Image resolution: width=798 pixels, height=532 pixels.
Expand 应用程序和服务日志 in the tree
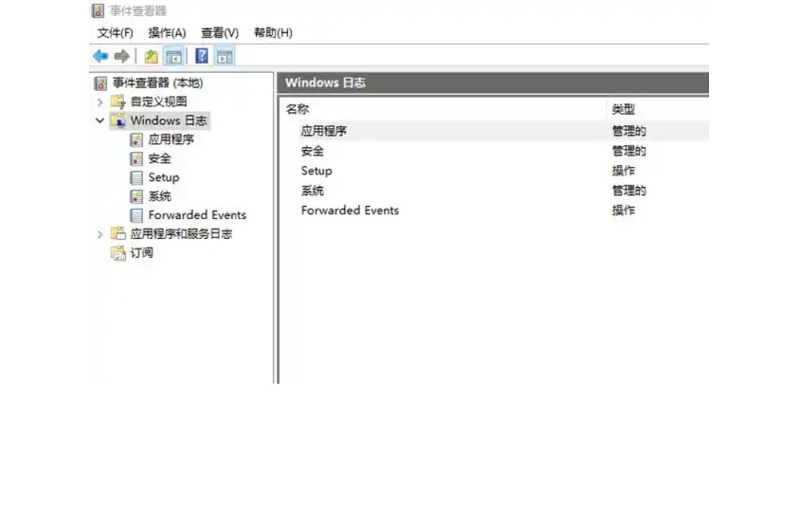(100, 234)
